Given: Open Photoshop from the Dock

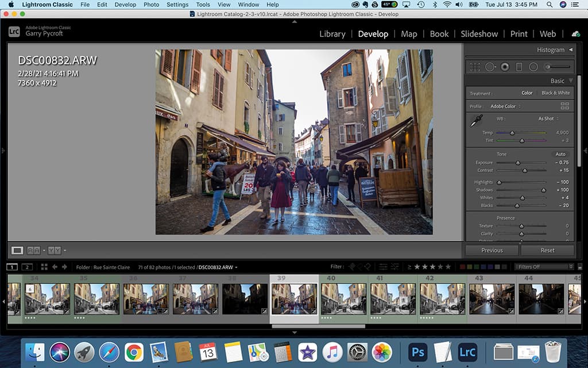Looking at the screenshot, I should pyautogui.click(x=418, y=352).
